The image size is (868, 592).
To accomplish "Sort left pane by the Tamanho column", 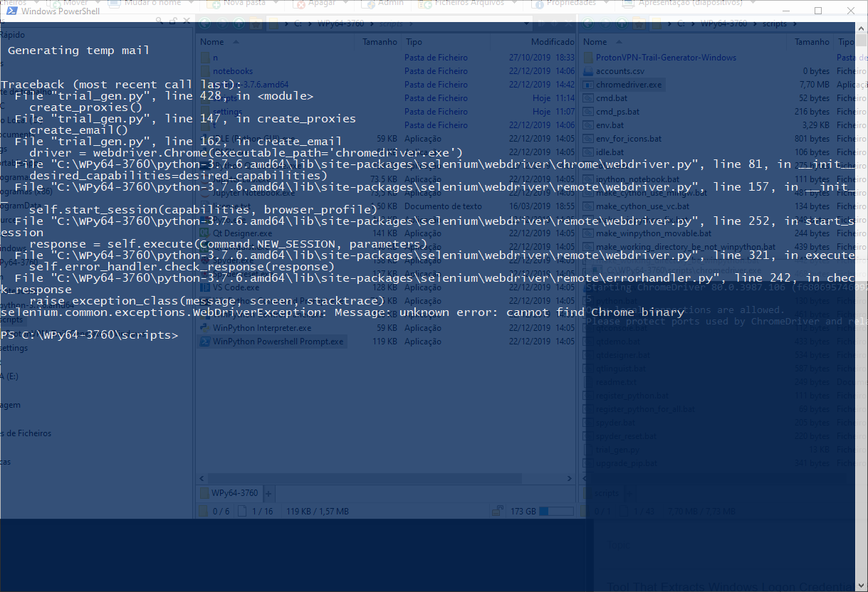I will tap(380, 42).
